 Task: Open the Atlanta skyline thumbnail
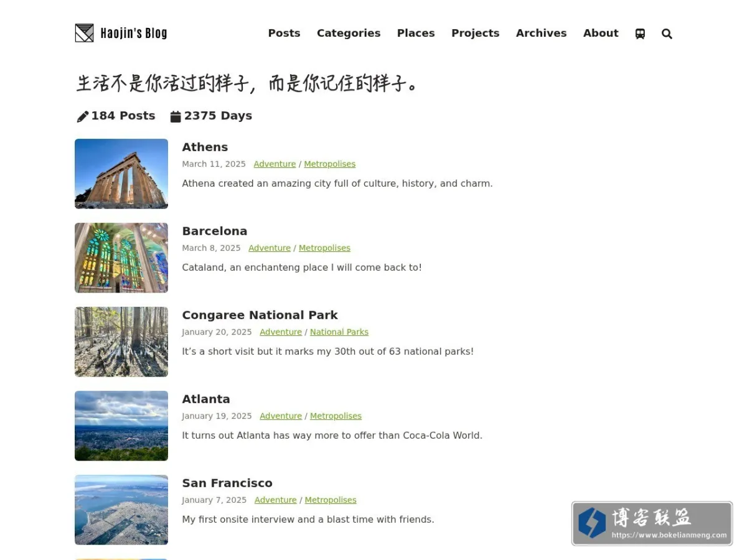[x=121, y=426]
